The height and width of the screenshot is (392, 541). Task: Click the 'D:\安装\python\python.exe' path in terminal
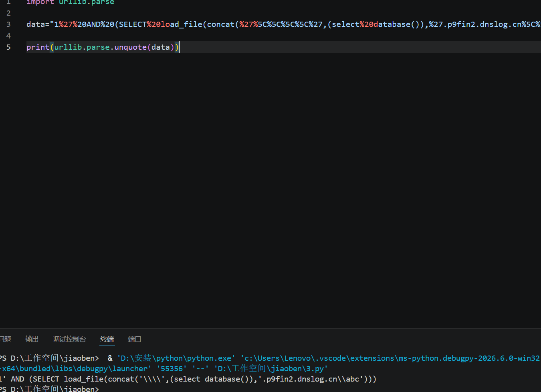click(x=176, y=358)
